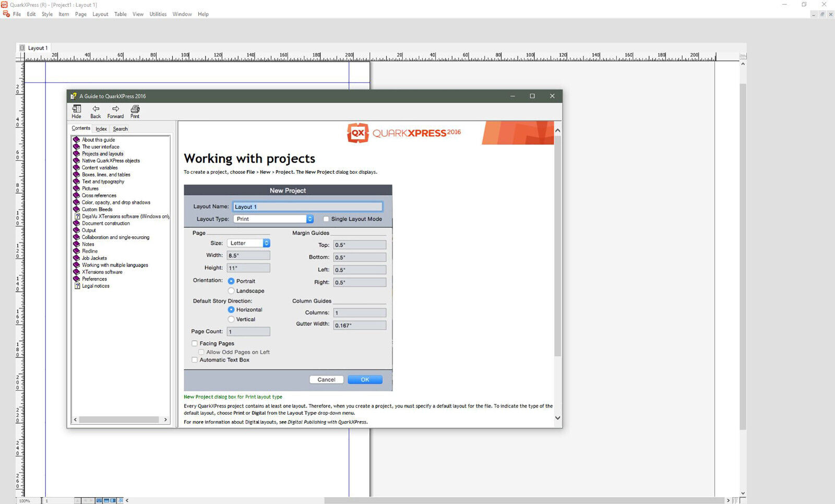The height and width of the screenshot is (504, 835).
Task: Open XTensions software topic
Action: [102, 272]
